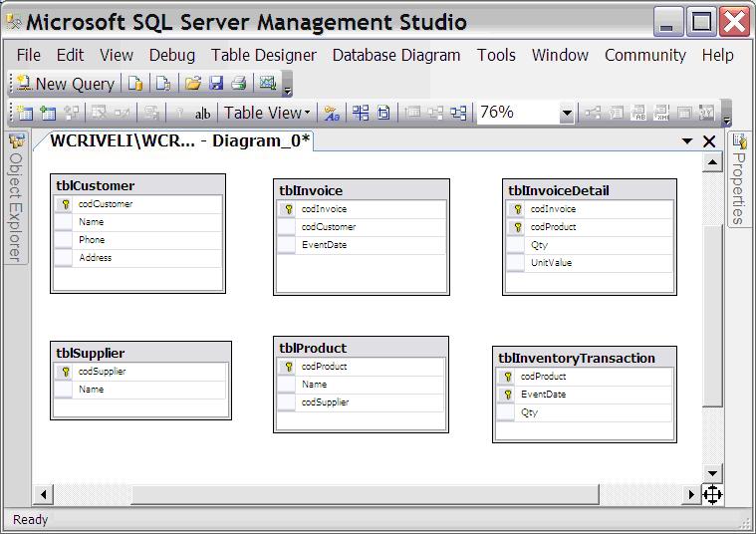The height and width of the screenshot is (534, 756).
Task: Select the tblSupplier table title
Action: 91,353
